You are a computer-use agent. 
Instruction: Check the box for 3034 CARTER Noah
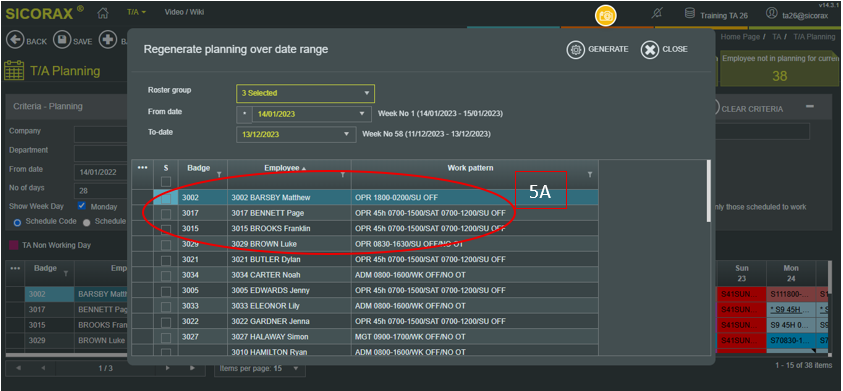[x=166, y=276]
